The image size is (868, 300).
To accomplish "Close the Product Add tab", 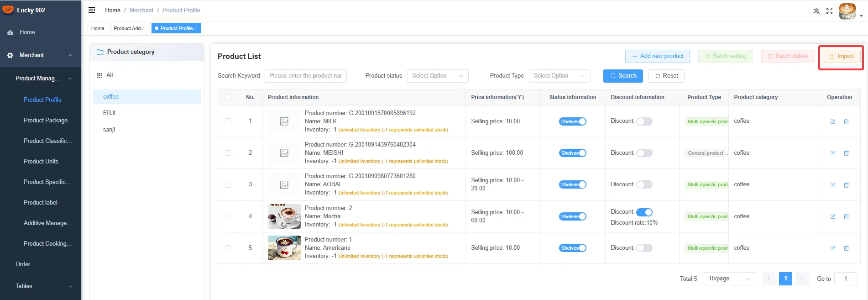I will tap(143, 28).
